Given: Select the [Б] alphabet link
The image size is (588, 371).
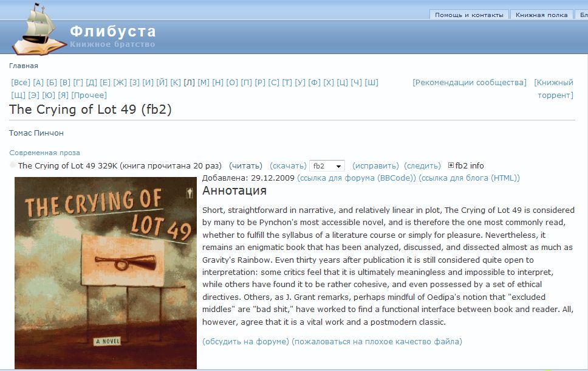Looking at the screenshot, I should [x=52, y=82].
